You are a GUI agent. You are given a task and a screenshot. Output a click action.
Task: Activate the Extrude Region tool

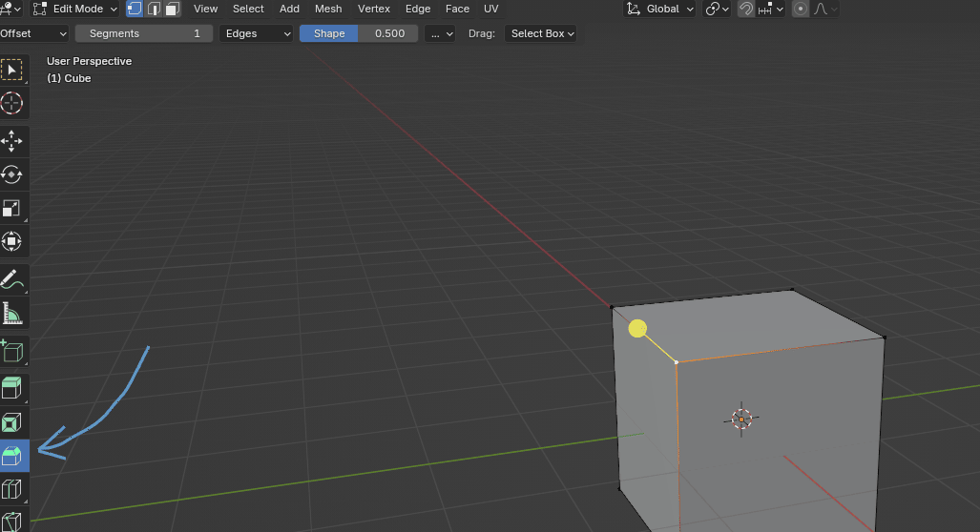coord(12,388)
